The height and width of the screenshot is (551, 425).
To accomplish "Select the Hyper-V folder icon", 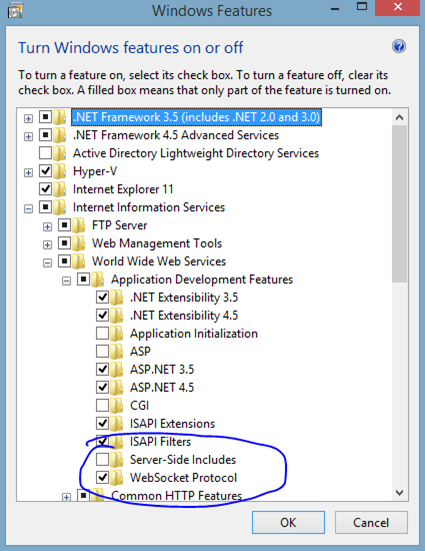I will tap(59, 171).
